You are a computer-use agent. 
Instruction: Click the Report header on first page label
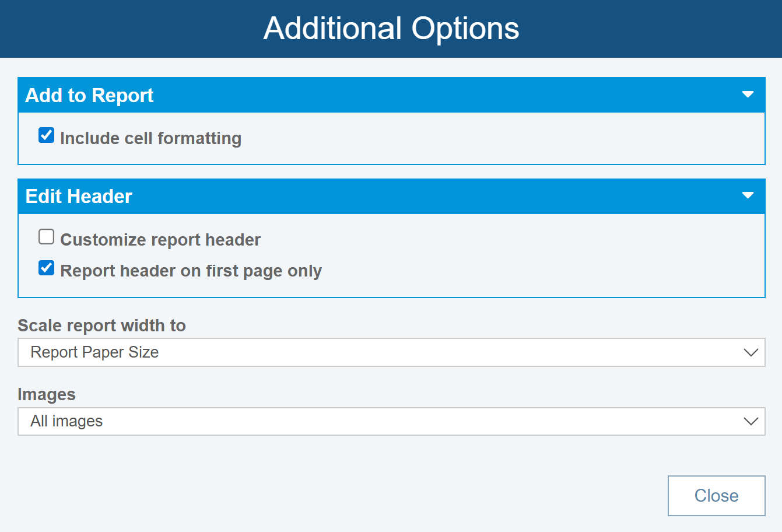pos(191,271)
